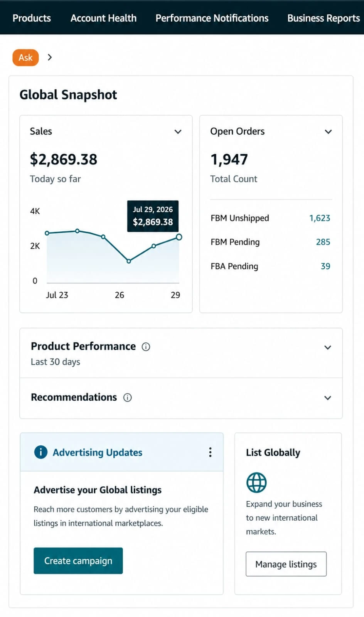The height and width of the screenshot is (617, 364).
Task: Click the List Globally heading
Action: (x=273, y=452)
